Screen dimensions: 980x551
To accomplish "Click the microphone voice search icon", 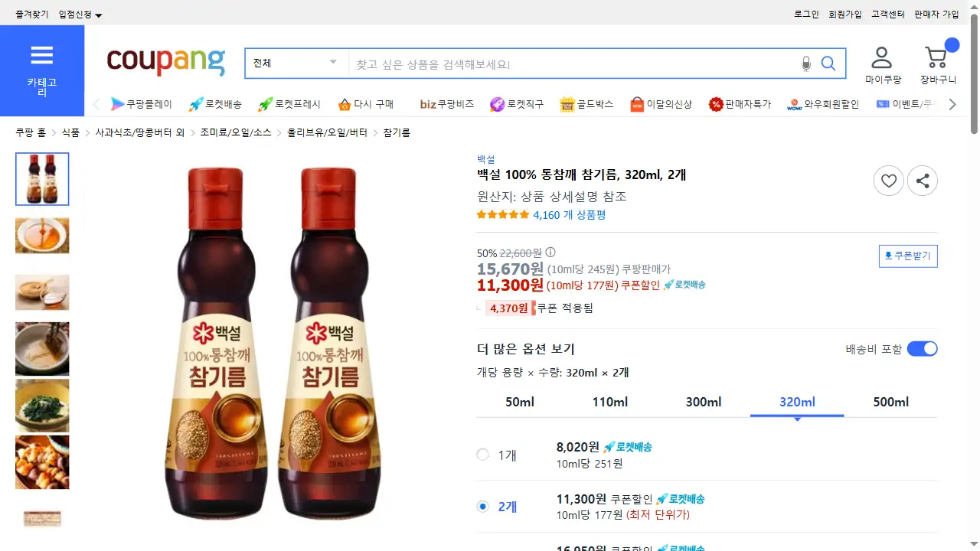I will pos(805,64).
